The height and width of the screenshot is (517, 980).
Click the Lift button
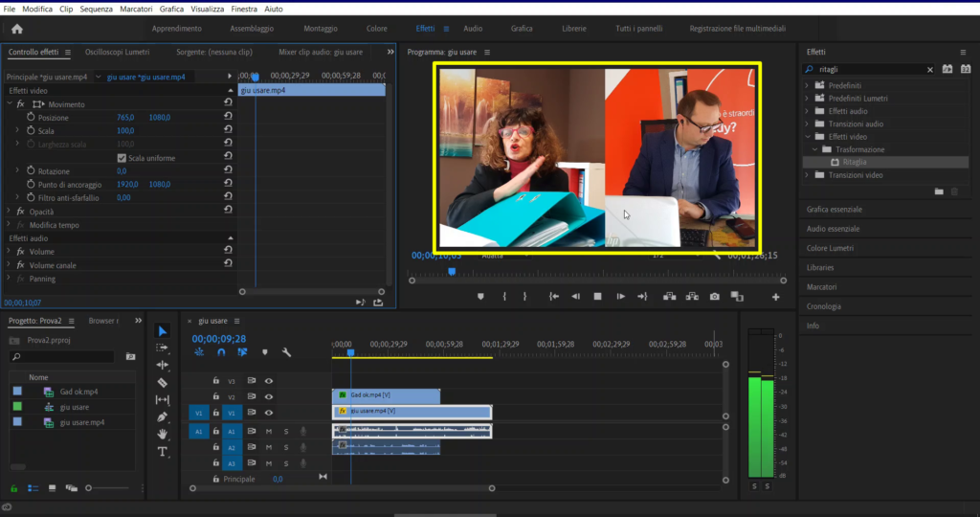click(669, 297)
